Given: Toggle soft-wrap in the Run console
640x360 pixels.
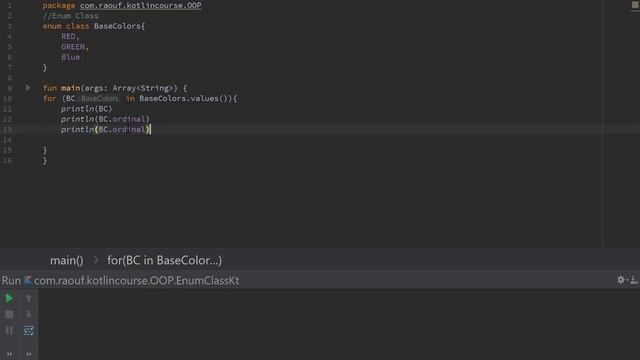Looking at the screenshot, I should click(x=29, y=331).
